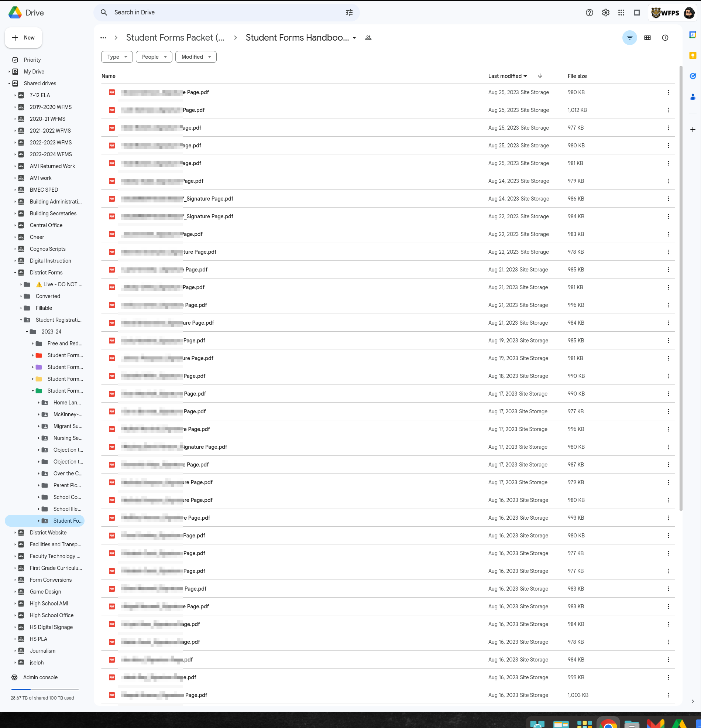This screenshot has height=728, width=701.
Task: Show the details info panel
Action: [x=665, y=38]
